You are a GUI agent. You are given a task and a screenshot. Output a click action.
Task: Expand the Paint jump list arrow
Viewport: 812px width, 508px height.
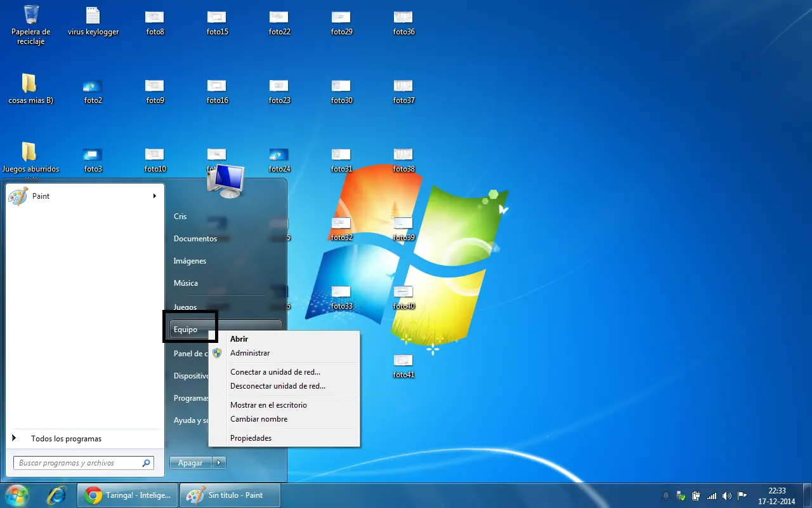click(x=154, y=196)
